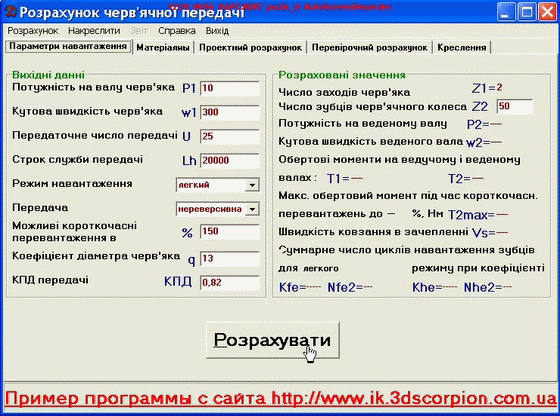Switch to Креслення tab
This screenshot has width=560, height=416.
[462, 47]
